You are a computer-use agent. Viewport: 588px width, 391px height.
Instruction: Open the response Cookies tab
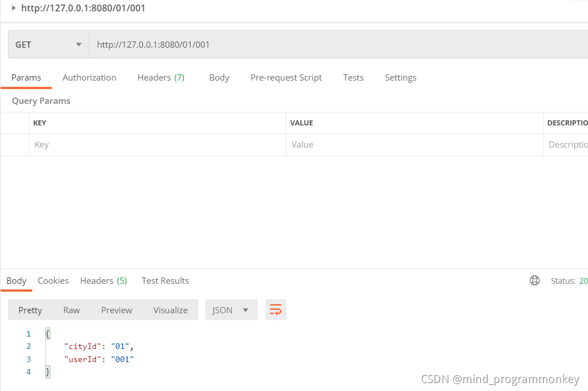(x=53, y=281)
